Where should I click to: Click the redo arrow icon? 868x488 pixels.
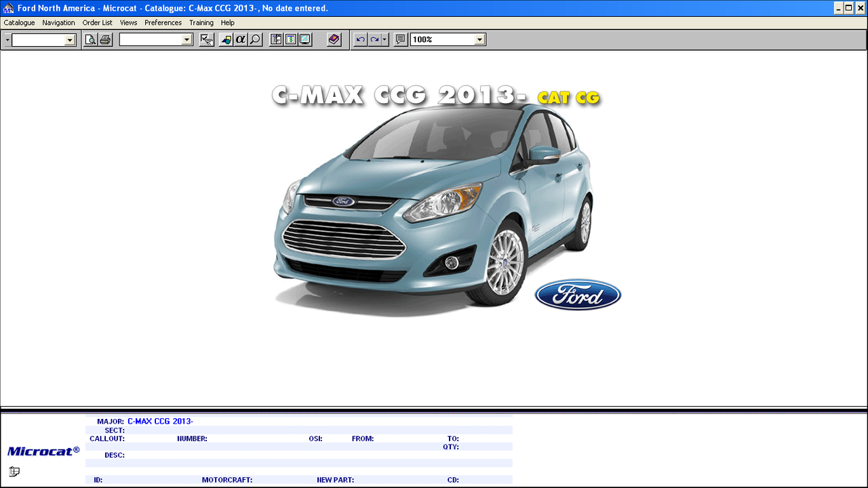374,40
